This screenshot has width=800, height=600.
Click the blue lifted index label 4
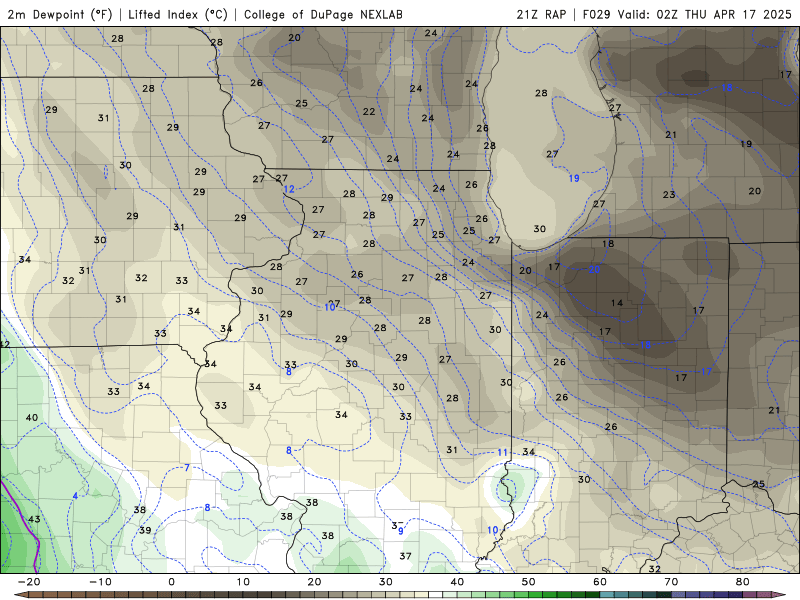(75, 496)
